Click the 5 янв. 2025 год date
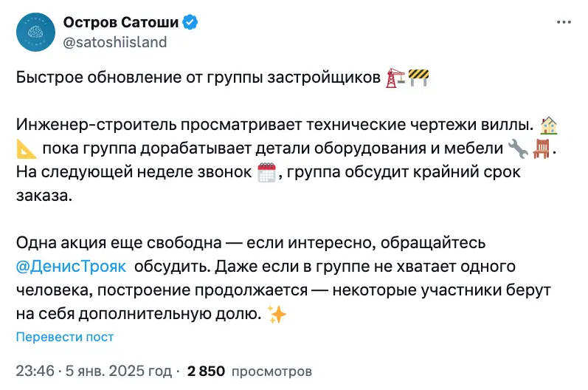588x390 pixels. tap(119, 371)
